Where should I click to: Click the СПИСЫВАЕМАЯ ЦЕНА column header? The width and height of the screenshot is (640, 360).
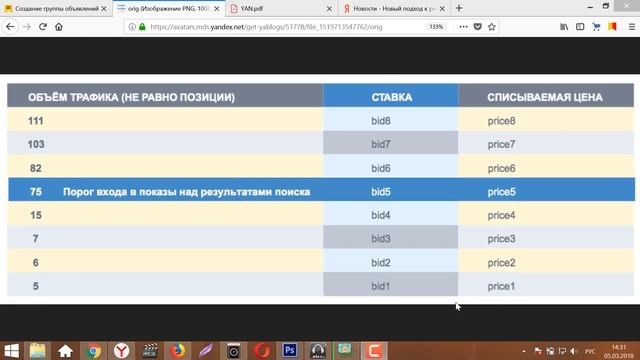click(x=545, y=97)
